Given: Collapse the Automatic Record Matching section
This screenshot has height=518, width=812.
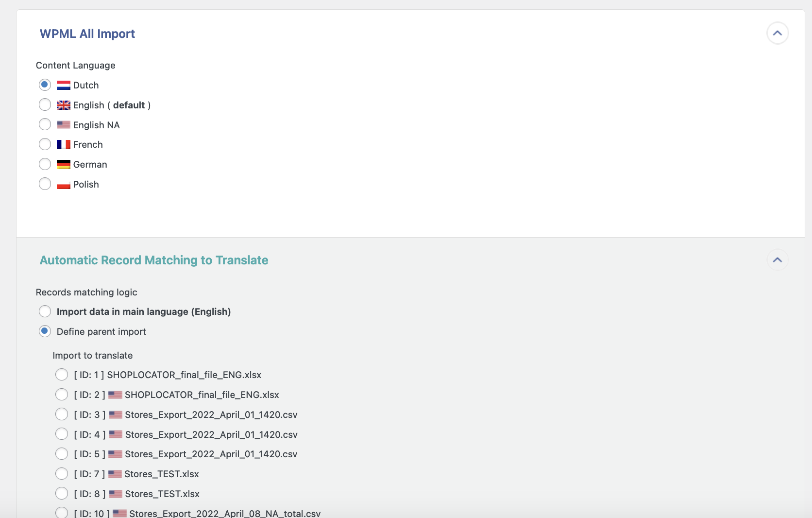Looking at the screenshot, I should point(777,260).
